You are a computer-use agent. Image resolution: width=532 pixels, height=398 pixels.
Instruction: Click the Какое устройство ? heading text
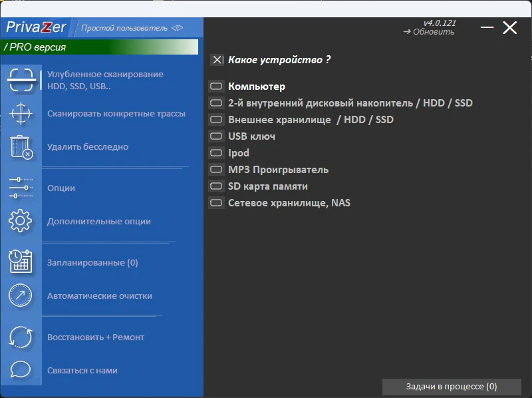(x=279, y=60)
